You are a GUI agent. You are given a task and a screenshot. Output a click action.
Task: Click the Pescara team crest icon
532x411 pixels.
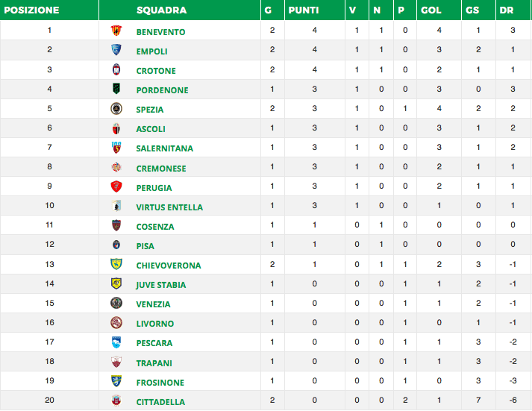(x=116, y=343)
